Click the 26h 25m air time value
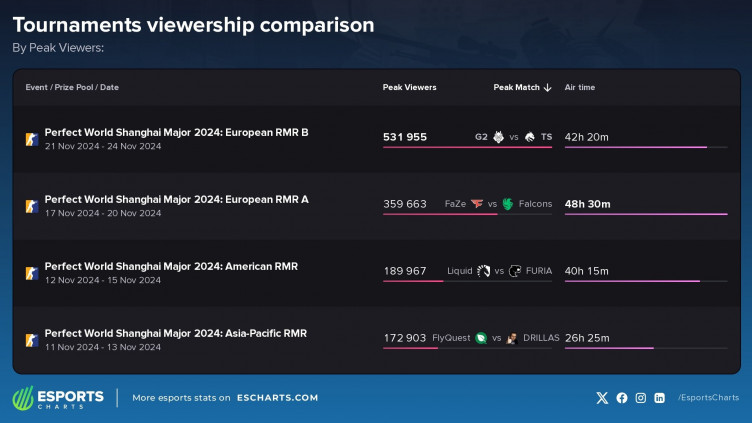 (x=587, y=338)
